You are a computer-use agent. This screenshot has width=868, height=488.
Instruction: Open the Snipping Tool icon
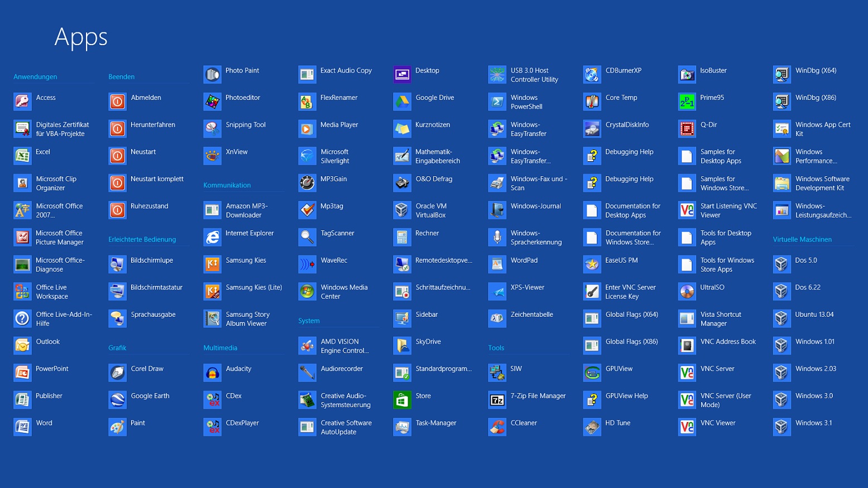click(x=213, y=129)
